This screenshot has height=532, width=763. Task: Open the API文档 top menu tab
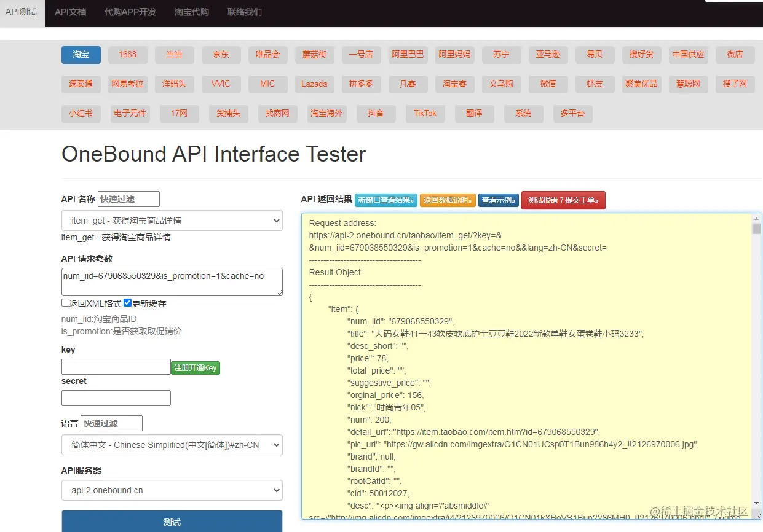pyautogui.click(x=70, y=12)
